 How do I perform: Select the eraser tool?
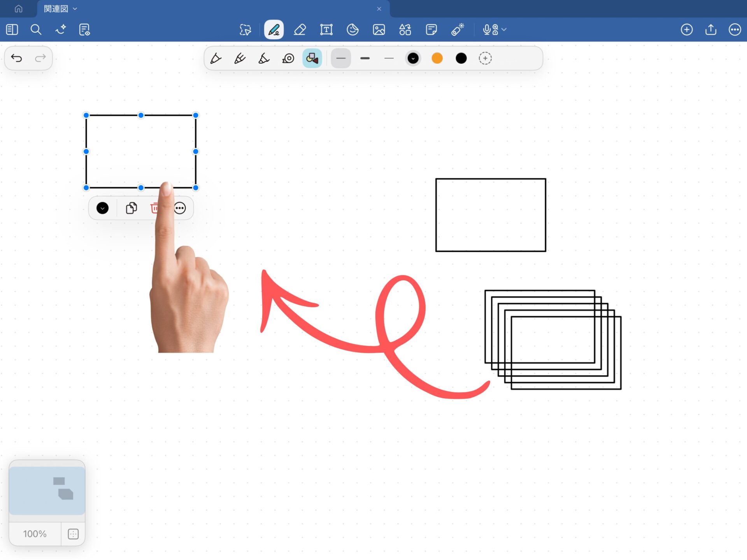tap(300, 30)
